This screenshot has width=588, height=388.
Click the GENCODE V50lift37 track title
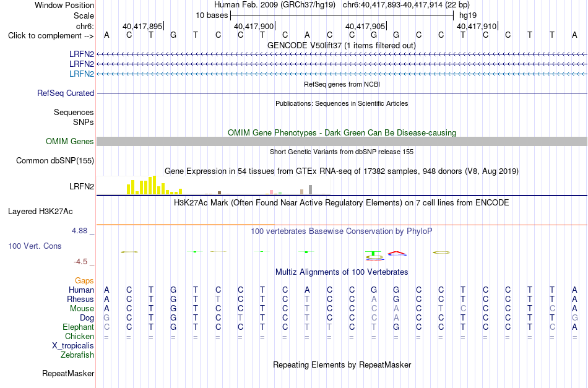coord(342,45)
